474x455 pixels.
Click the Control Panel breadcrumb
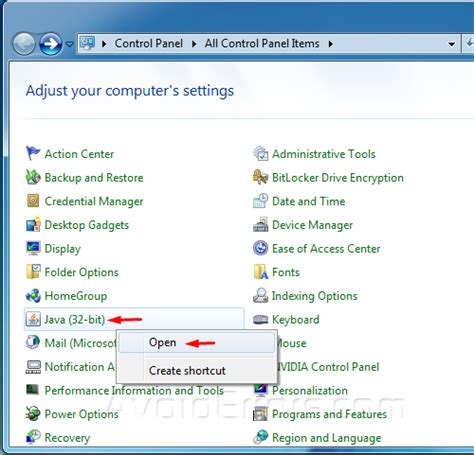(149, 43)
